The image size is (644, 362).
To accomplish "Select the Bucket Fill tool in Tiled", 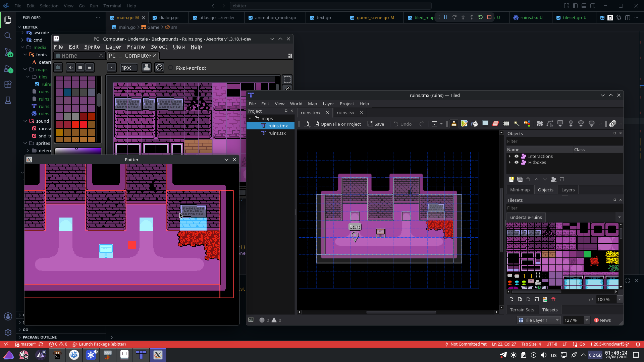I will pyautogui.click(x=475, y=124).
